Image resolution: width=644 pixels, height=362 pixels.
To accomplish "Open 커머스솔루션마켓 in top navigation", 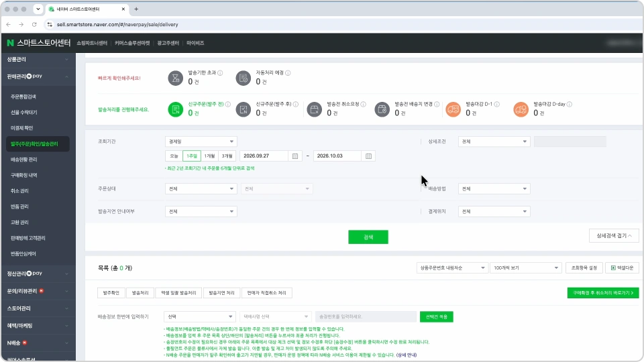I will tap(132, 43).
